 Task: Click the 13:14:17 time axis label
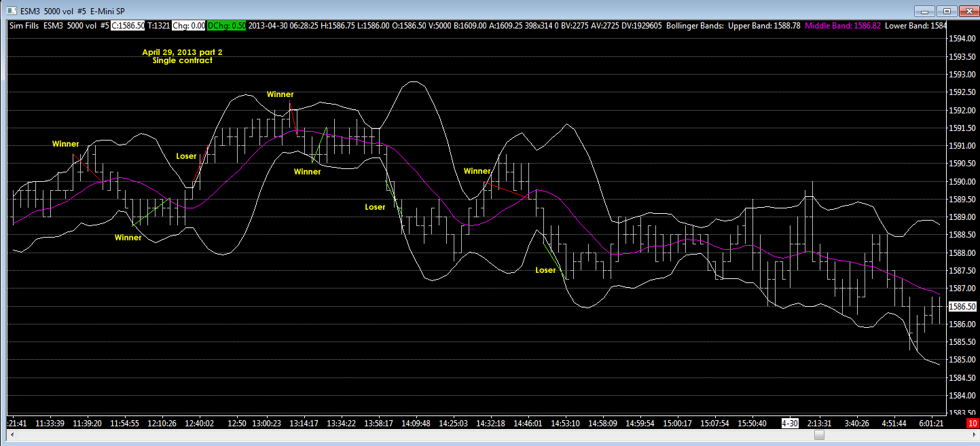[x=304, y=423]
